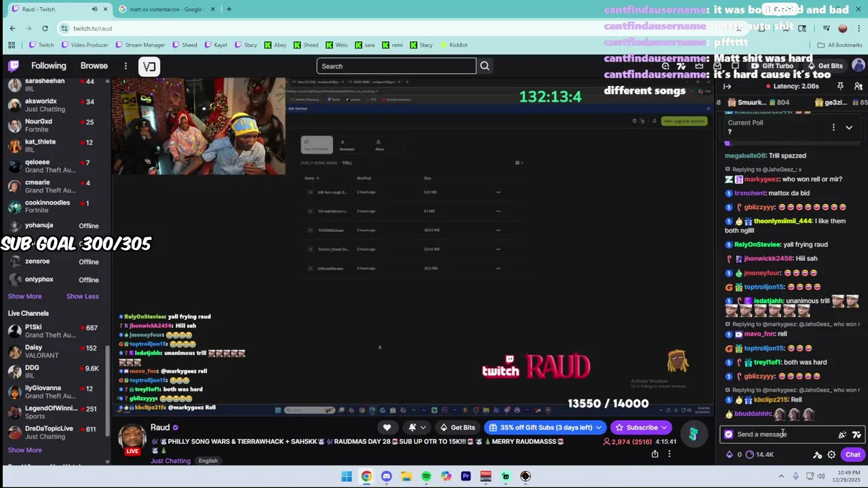Click Show Less followed channels
Image resolution: width=868 pixels, height=488 pixels.
point(83,296)
